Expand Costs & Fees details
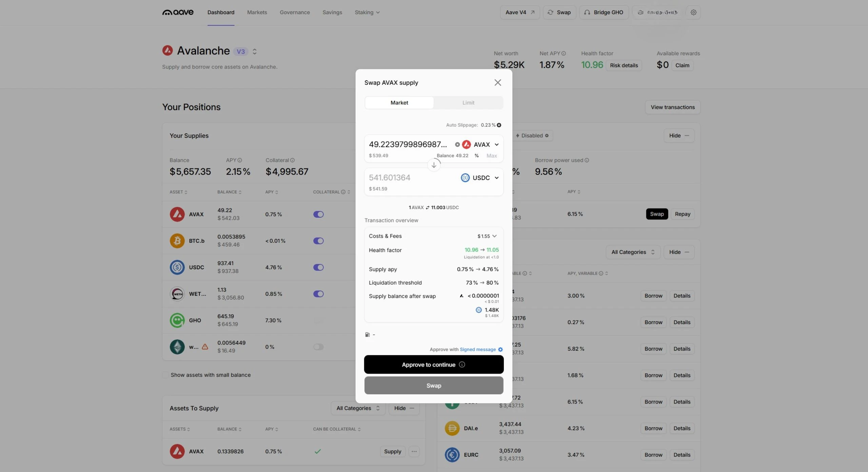The width and height of the screenshot is (868, 472). [494, 236]
